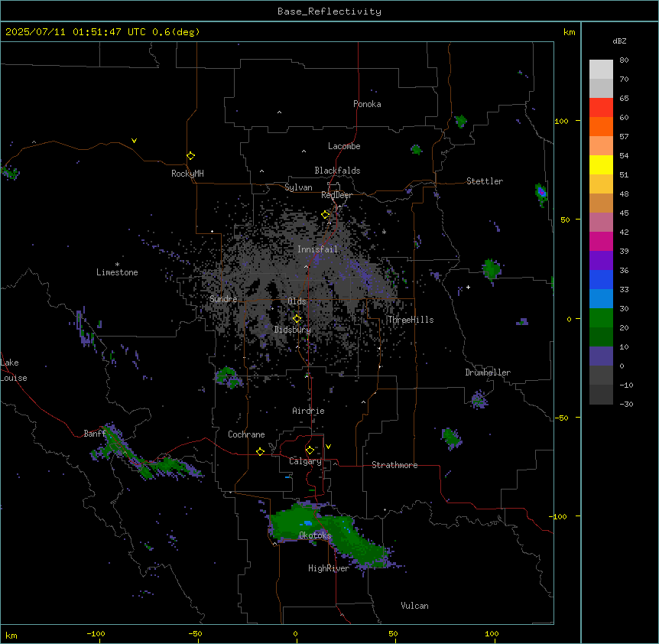Image resolution: width=659 pixels, height=644 pixels.
Task: Click the asterisk marker east of Innisfail
Action: tap(384, 232)
